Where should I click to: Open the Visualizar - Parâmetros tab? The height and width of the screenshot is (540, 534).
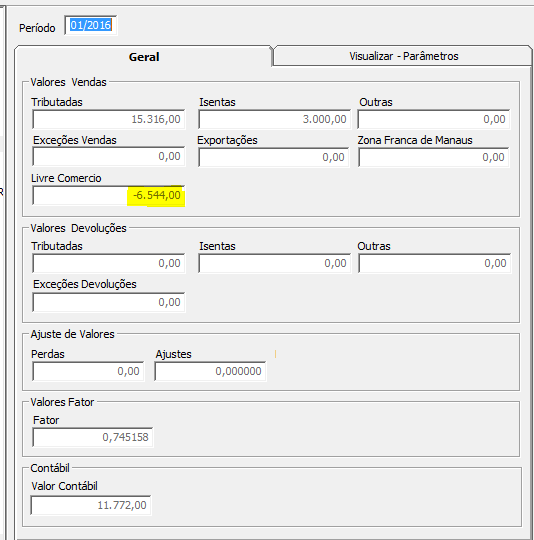pos(403,56)
